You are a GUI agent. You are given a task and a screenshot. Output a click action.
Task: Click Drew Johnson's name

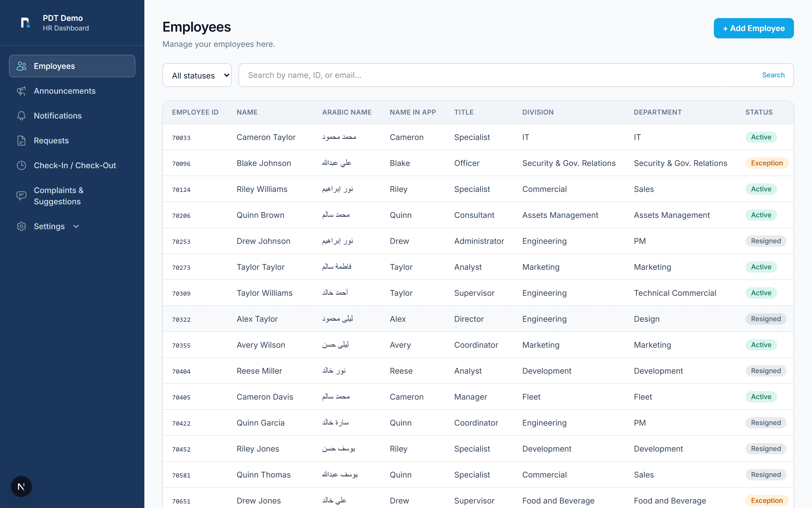click(263, 241)
